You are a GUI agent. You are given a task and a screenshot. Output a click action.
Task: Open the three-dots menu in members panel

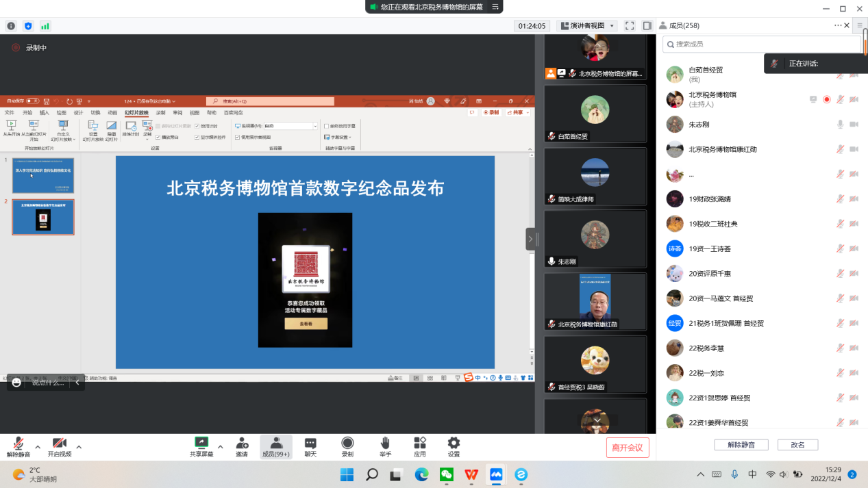pos(837,25)
